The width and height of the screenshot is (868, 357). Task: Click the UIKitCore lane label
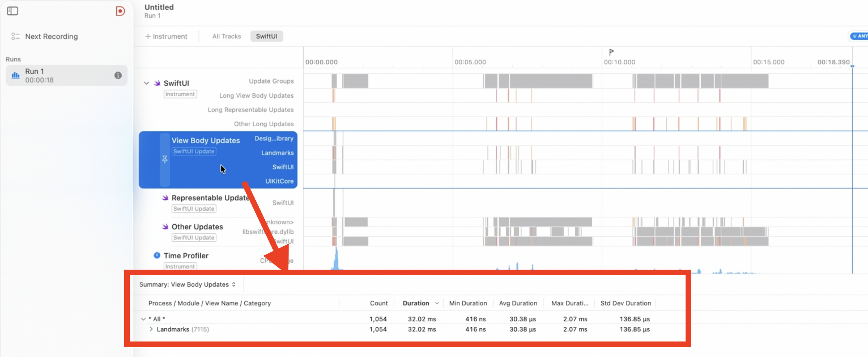(279, 181)
